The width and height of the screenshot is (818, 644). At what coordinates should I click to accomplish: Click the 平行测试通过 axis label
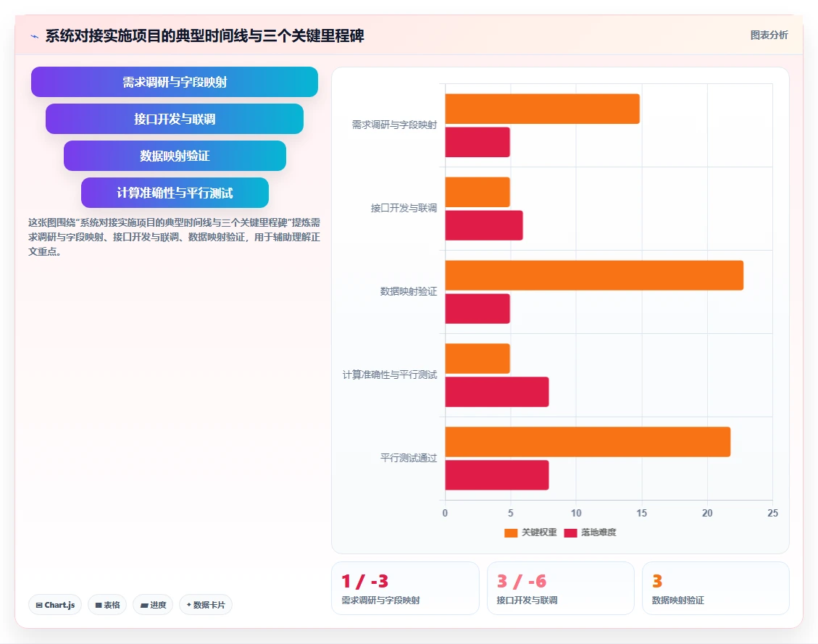(408, 459)
